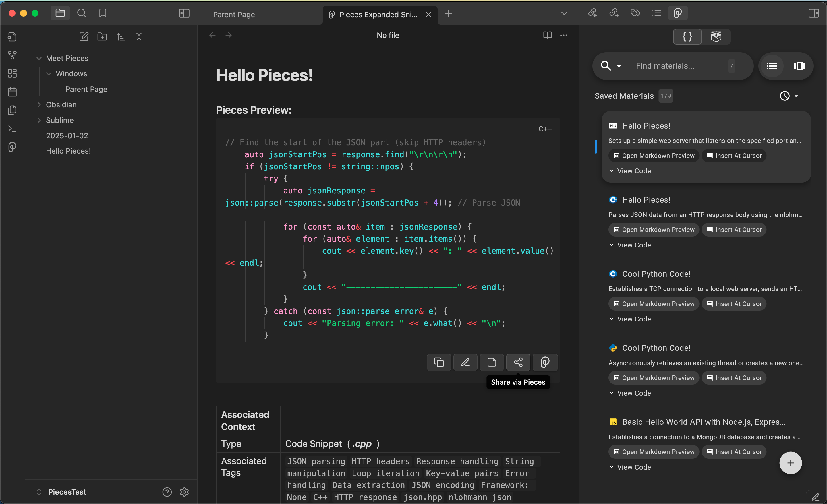Screen dimensions: 827x504
Task: Open the tags sidebar tab
Action: click(x=635, y=13)
